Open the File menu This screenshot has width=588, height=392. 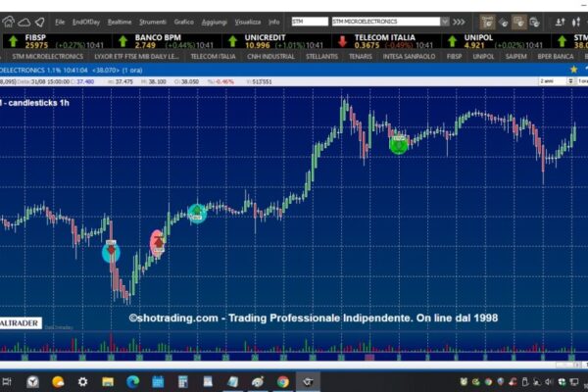point(60,23)
